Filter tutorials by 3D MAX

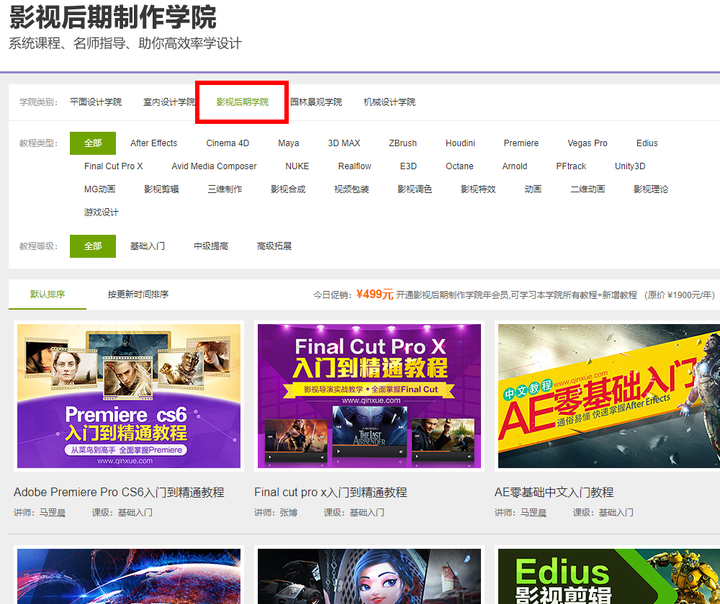(344, 143)
